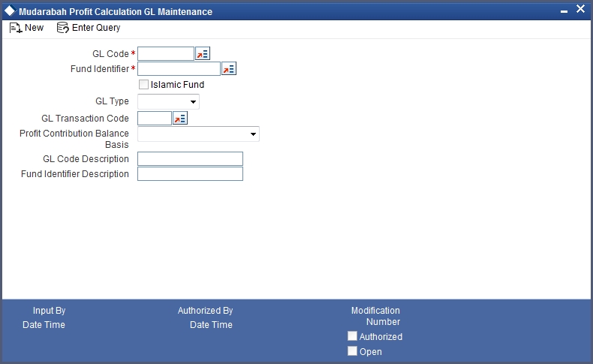Expand the Profit Contribution Balance Basis dropdown
This screenshot has width=593, height=364.
click(x=199, y=134)
